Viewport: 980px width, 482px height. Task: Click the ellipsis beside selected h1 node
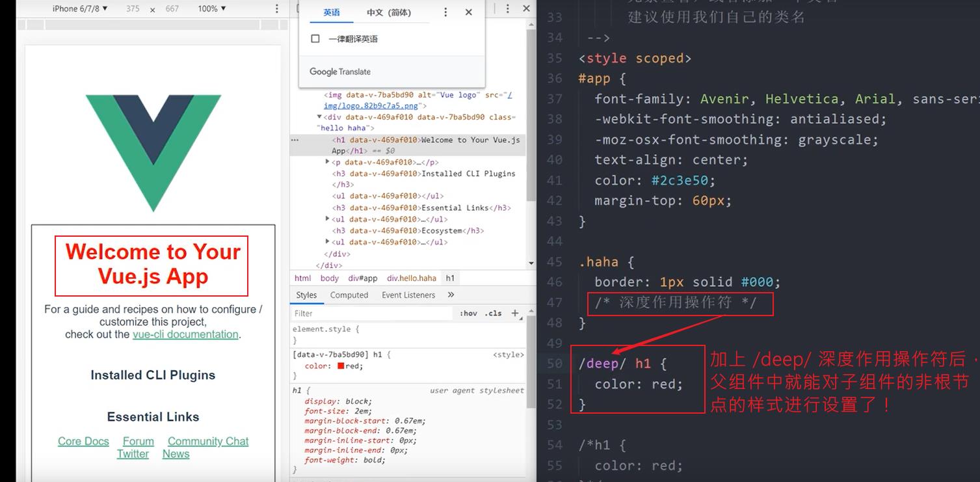click(295, 140)
